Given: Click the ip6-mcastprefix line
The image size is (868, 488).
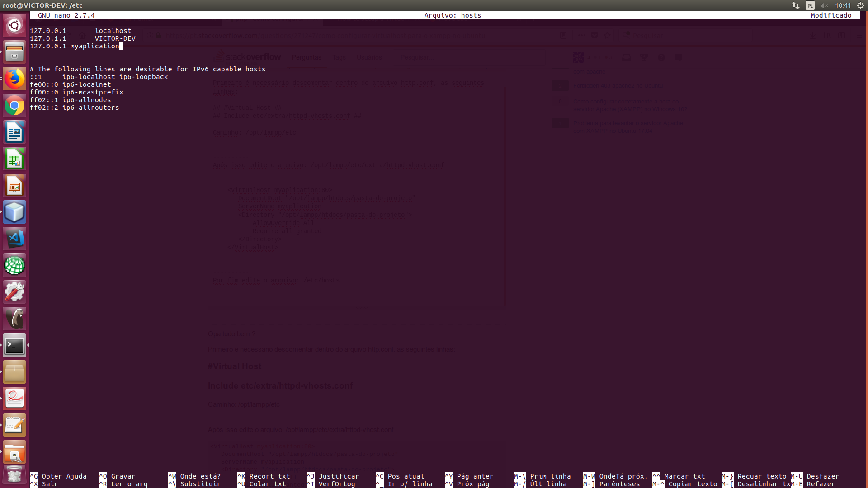Looking at the screenshot, I should (76, 92).
